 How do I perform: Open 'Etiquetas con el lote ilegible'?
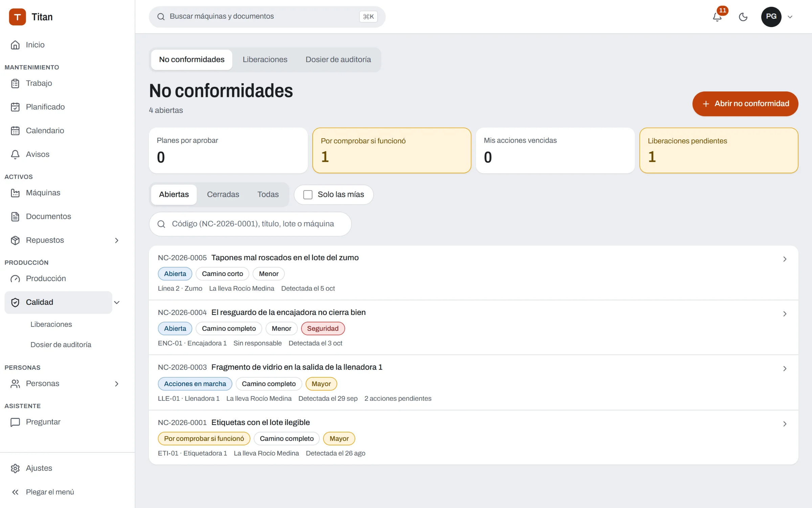click(x=261, y=422)
